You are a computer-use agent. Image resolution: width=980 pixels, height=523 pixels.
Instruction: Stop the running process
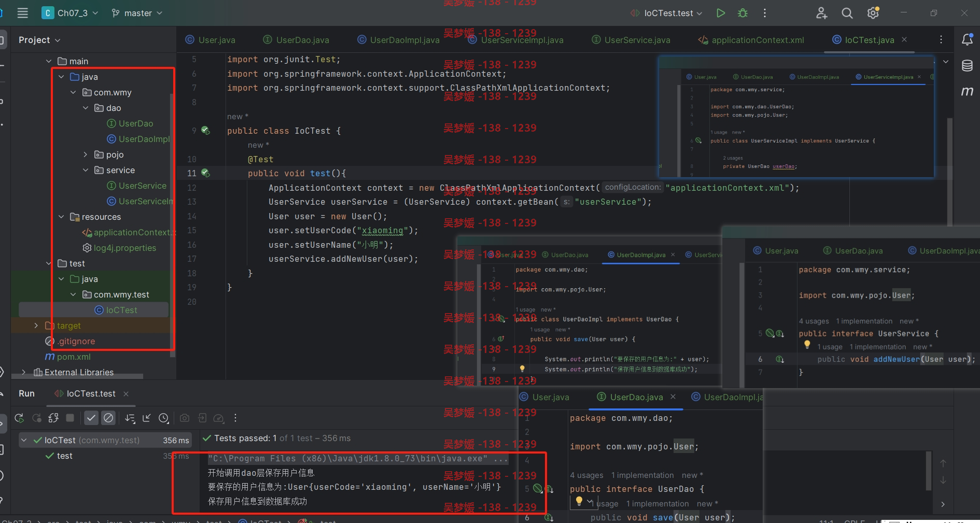coord(70,418)
